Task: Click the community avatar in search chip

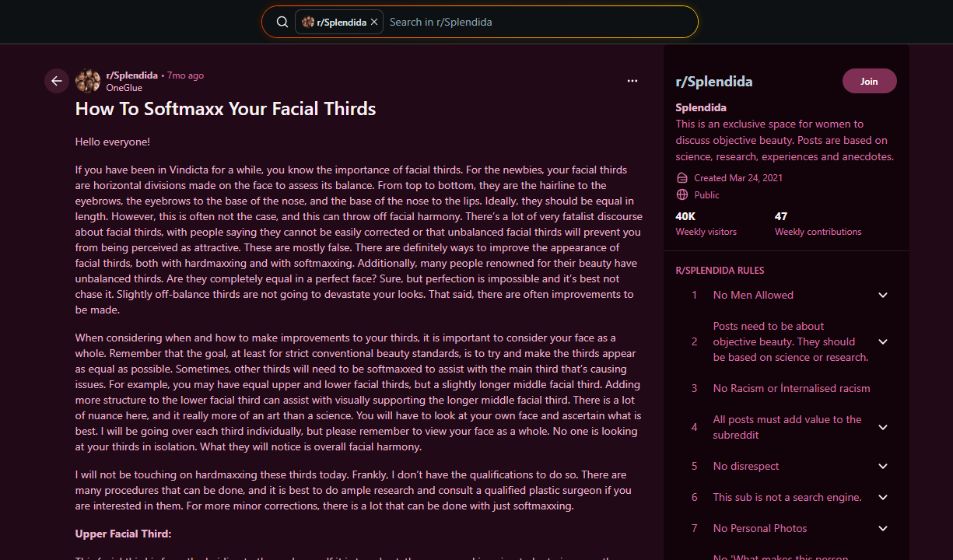Action: point(307,22)
